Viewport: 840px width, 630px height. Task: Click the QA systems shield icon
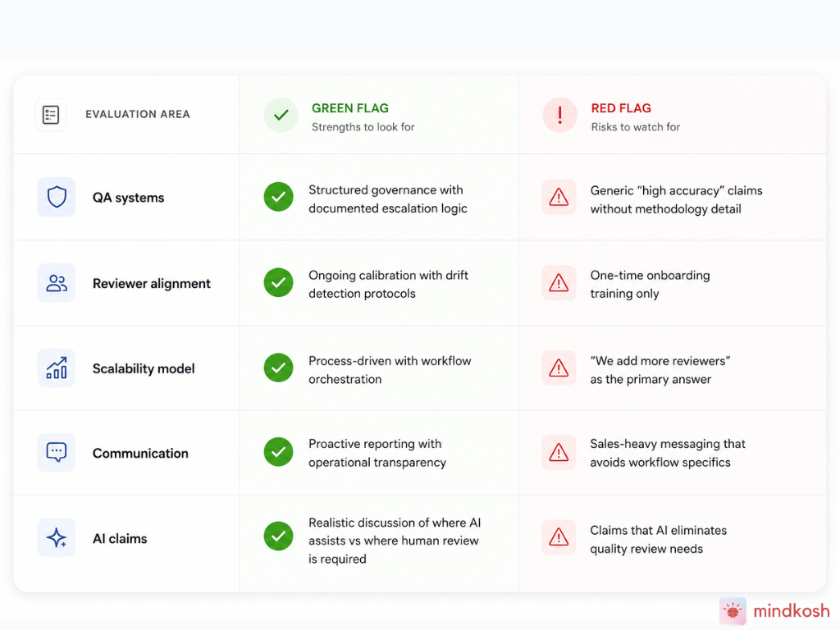[57, 197]
